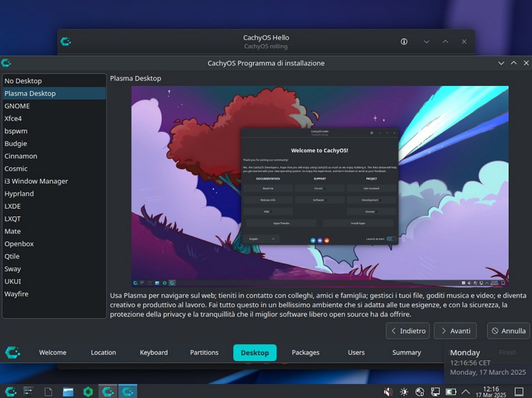Image resolution: width=532 pixels, height=398 pixels.
Task: Click the Plasma Desktop heading above preview
Action: coord(135,78)
